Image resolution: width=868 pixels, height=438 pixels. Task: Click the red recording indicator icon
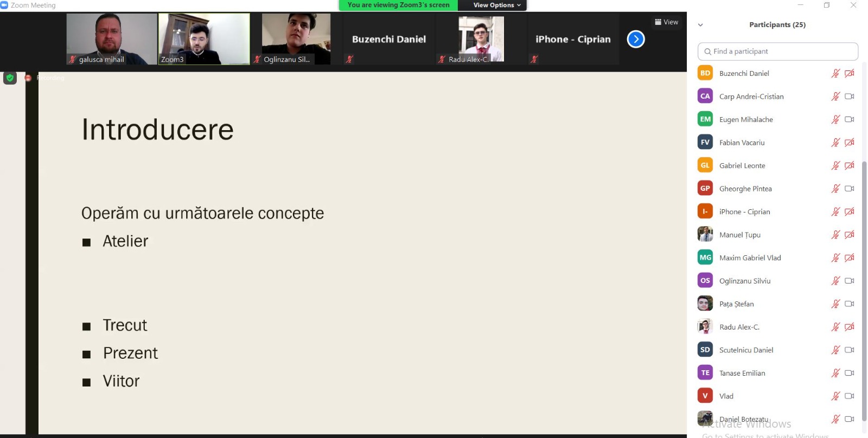pyautogui.click(x=28, y=78)
